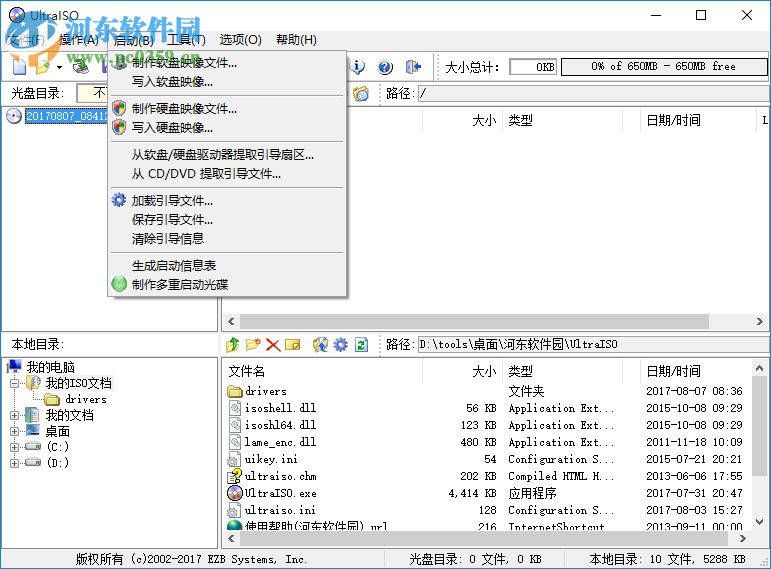Select 保存引导文件 menu entry
The width and height of the screenshot is (771, 569).
(227, 220)
